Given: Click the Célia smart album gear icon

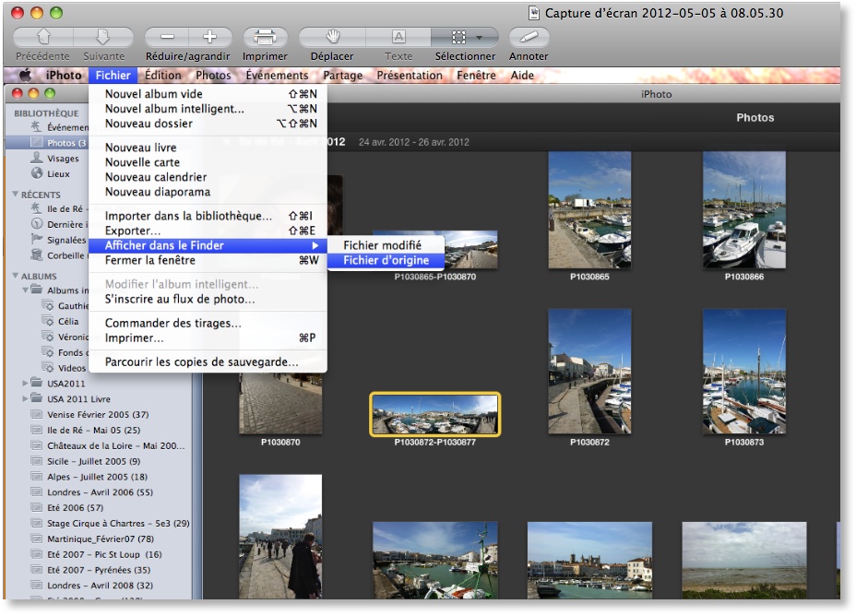Looking at the screenshot, I should [x=48, y=321].
